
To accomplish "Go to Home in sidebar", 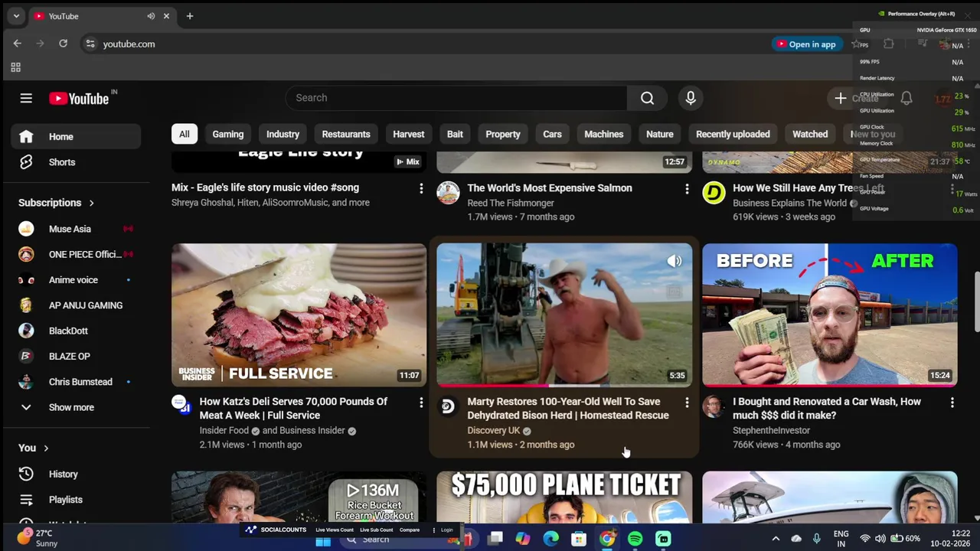I will click(x=76, y=137).
